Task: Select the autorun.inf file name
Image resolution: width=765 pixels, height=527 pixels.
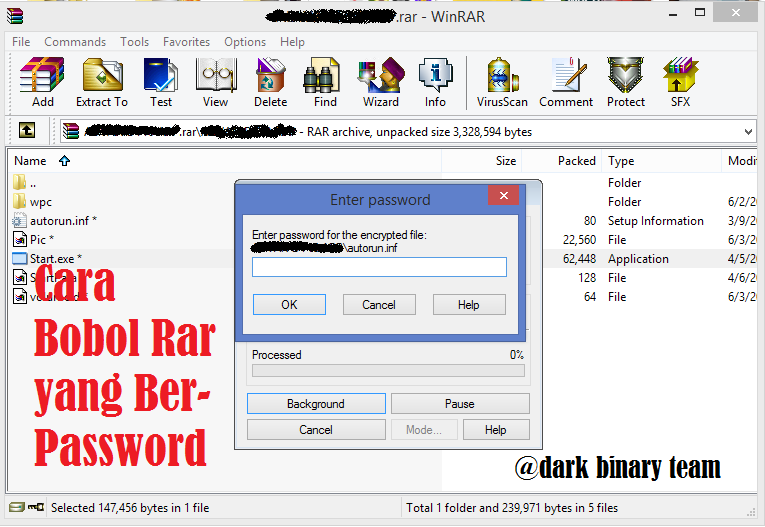Action: 63,221
